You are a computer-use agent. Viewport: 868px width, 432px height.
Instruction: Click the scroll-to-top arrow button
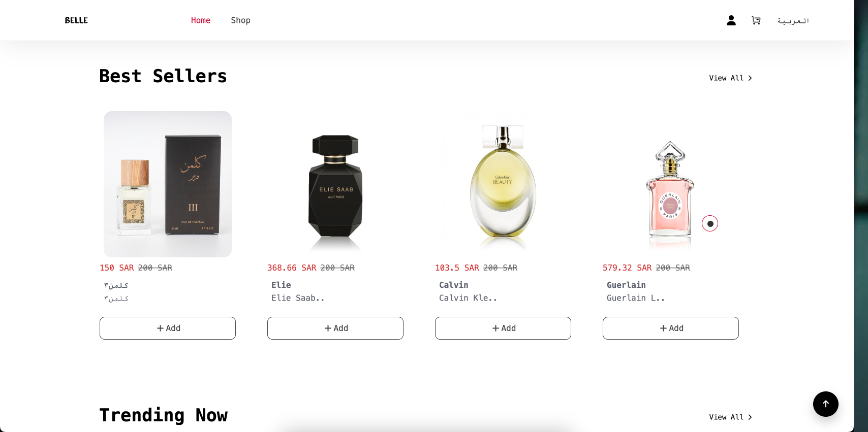tap(825, 404)
